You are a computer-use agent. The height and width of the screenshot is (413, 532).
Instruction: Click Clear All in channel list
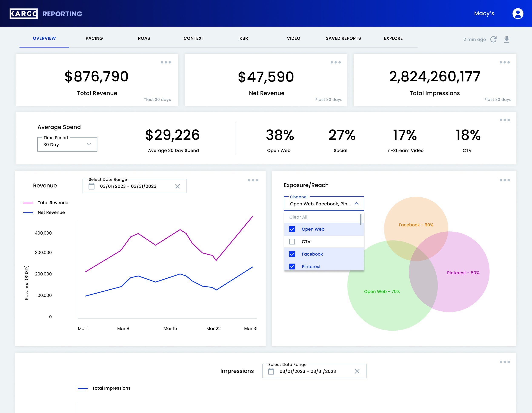298,217
